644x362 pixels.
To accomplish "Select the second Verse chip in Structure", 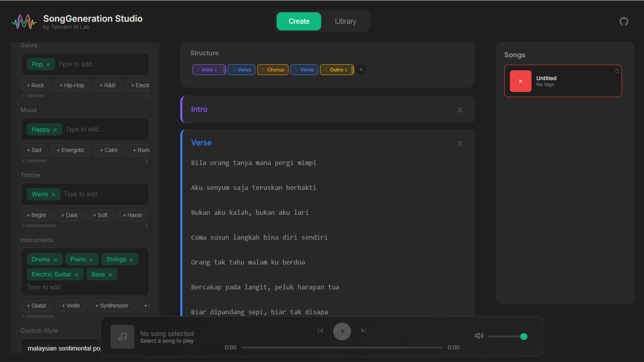I will (304, 70).
